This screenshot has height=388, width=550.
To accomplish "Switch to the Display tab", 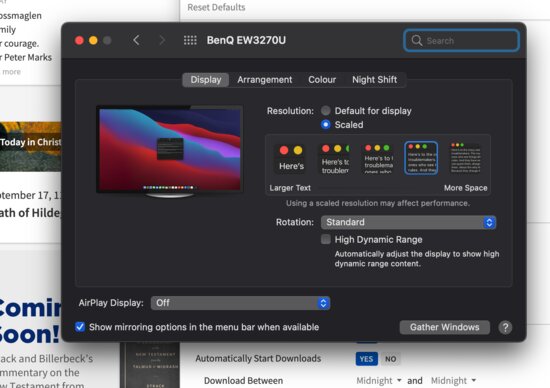I will [206, 80].
